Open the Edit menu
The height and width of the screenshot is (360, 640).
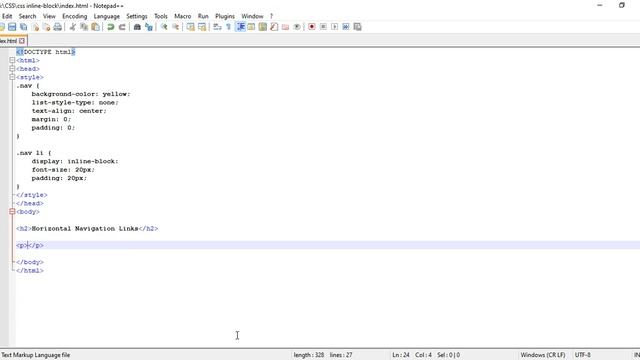click(7, 16)
